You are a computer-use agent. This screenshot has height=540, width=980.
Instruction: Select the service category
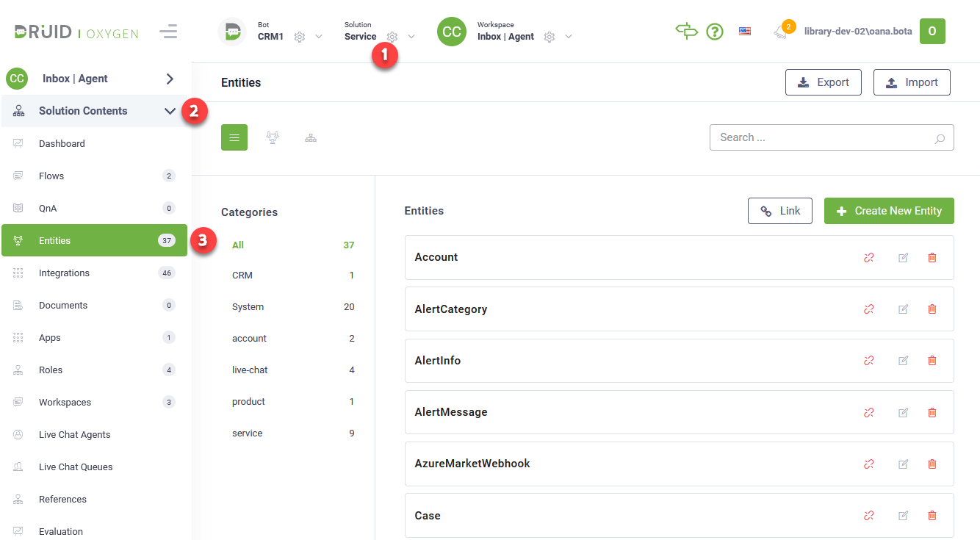[293, 433]
